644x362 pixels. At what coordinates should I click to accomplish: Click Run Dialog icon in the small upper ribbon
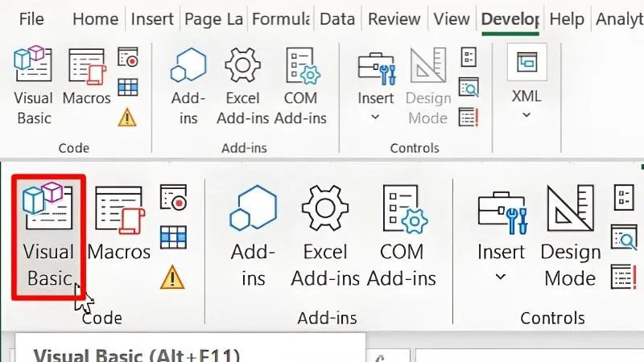[x=469, y=117]
